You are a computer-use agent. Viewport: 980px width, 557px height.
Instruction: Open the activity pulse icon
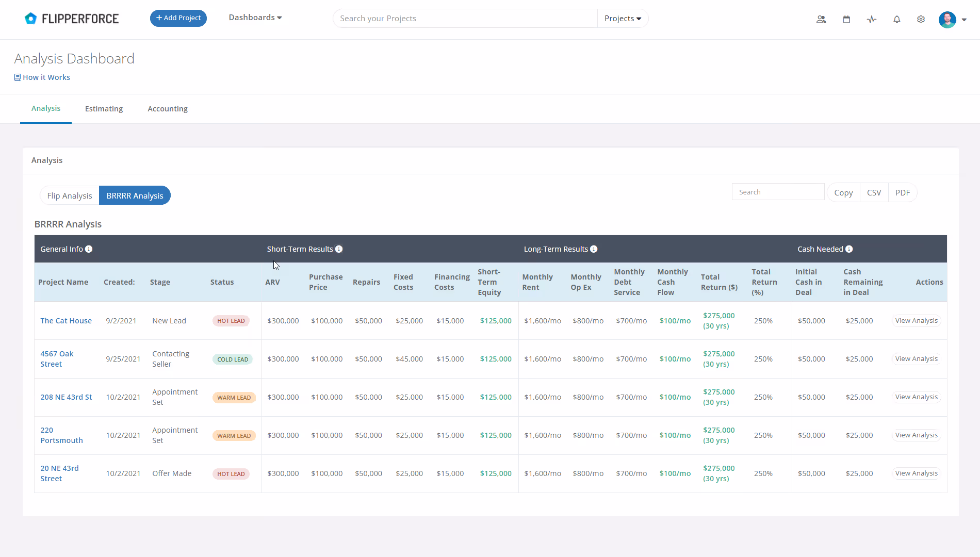coord(872,19)
